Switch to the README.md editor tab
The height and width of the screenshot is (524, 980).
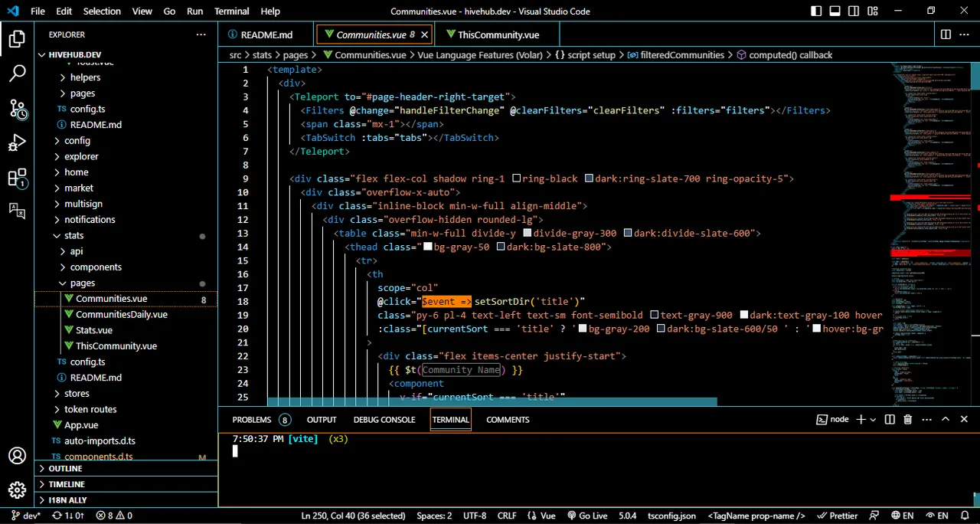point(266,34)
